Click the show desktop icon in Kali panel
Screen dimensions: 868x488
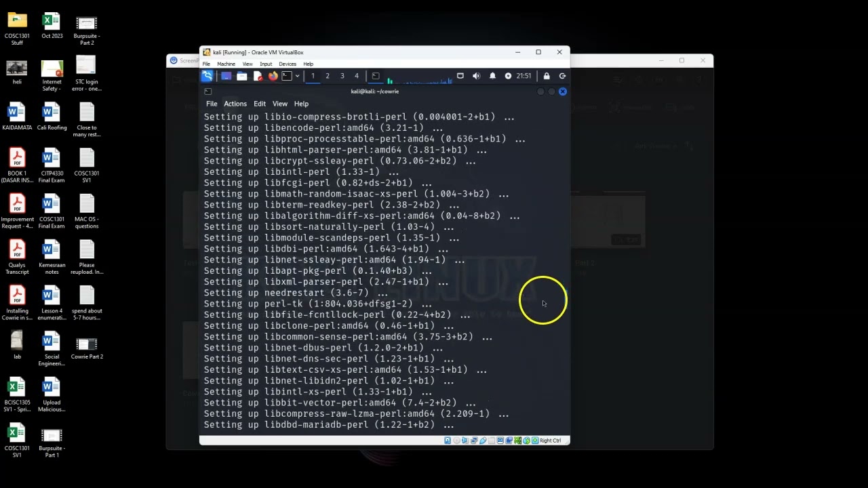226,76
